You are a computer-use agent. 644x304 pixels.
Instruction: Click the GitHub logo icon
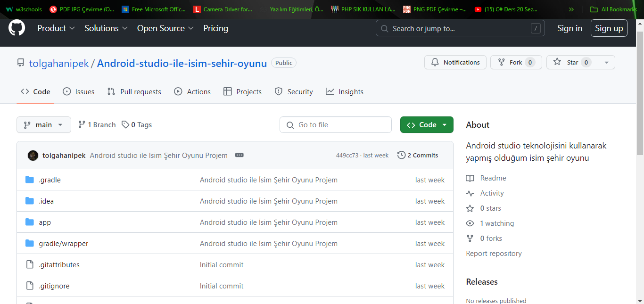coord(17,28)
